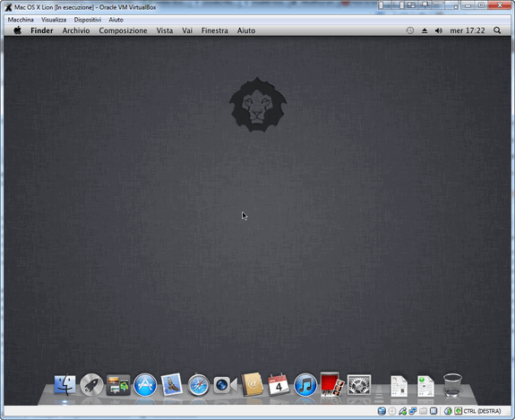515x420 pixels.
Task: Open VirtualBox Dispositivi menu
Action: coord(88,20)
